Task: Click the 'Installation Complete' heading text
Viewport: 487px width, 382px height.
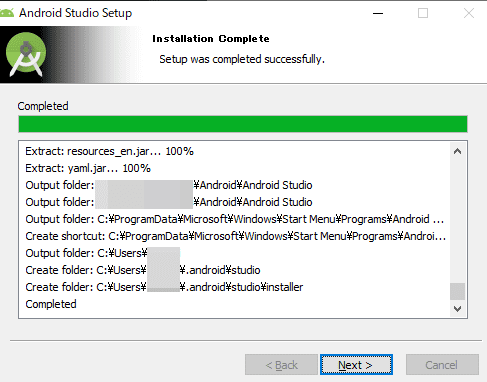Action: (211, 39)
